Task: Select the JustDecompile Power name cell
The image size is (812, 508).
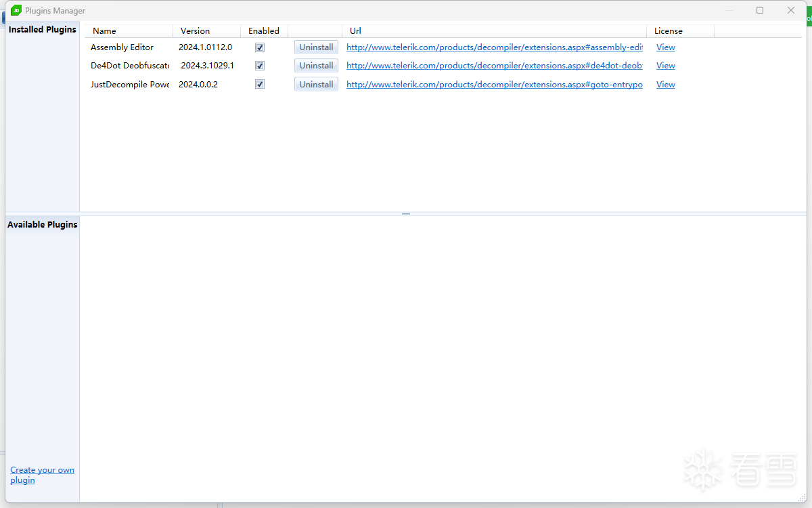Action: click(130, 85)
